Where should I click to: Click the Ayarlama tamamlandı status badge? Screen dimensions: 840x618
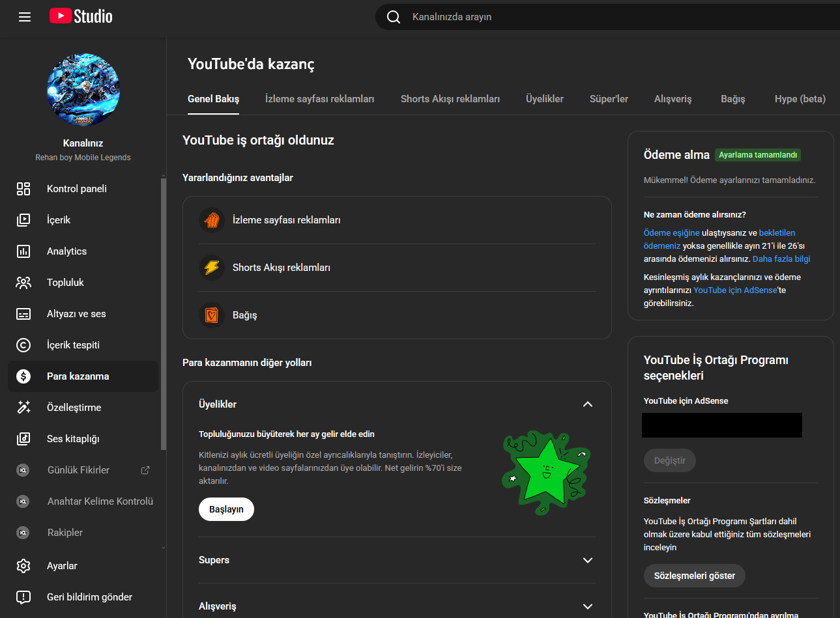758,155
